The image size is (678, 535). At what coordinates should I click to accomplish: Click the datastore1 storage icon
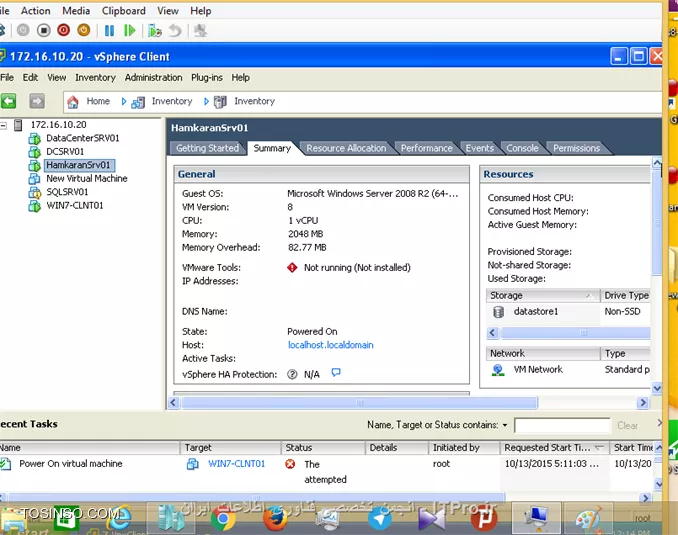[x=499, y=311]
